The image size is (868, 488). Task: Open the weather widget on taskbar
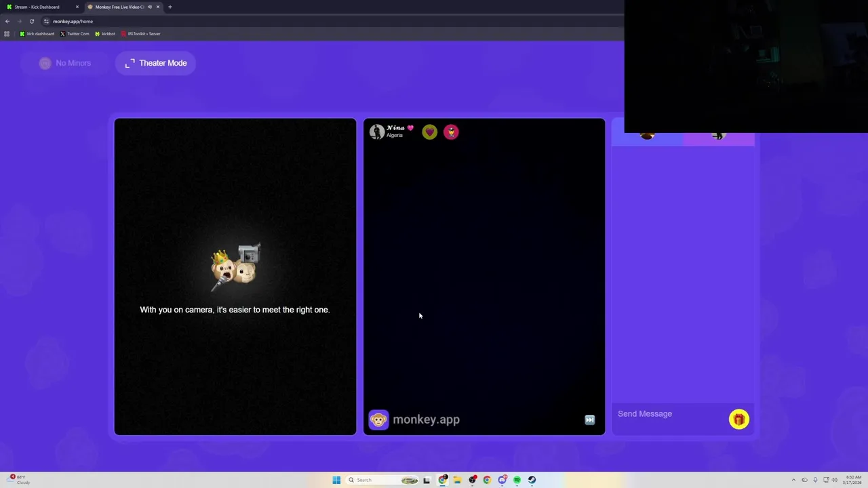point(19,480)
